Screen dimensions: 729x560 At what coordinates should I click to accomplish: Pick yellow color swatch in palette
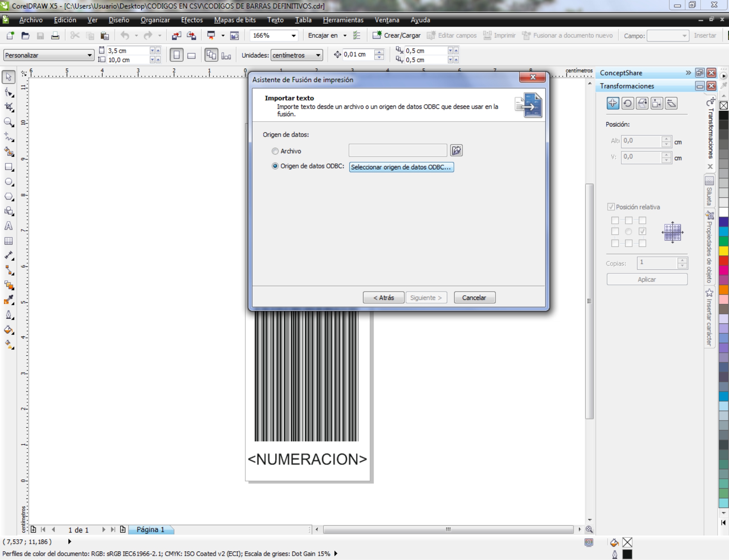(723, 251)
